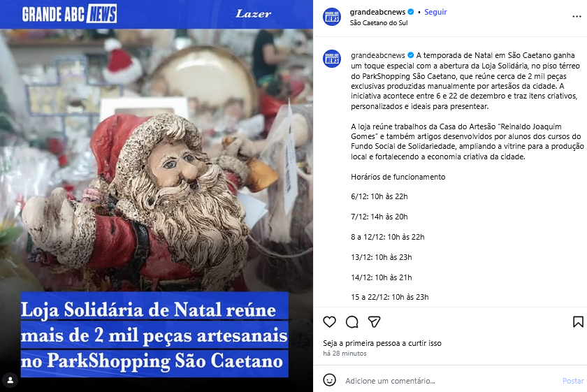587x392 pixels.
Task: Open grandeabcnews username in caption
Action: 378,55
